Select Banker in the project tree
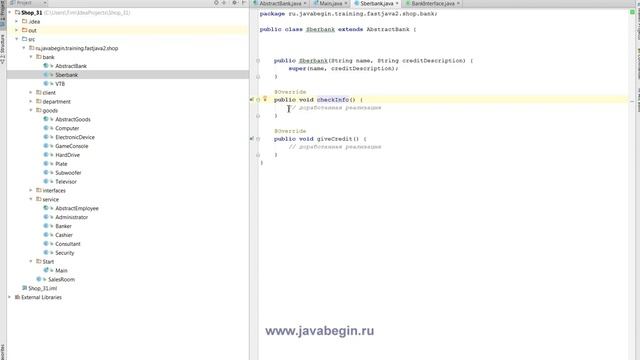The width and height of the screenshot is (640, 360). pos(63,226)
